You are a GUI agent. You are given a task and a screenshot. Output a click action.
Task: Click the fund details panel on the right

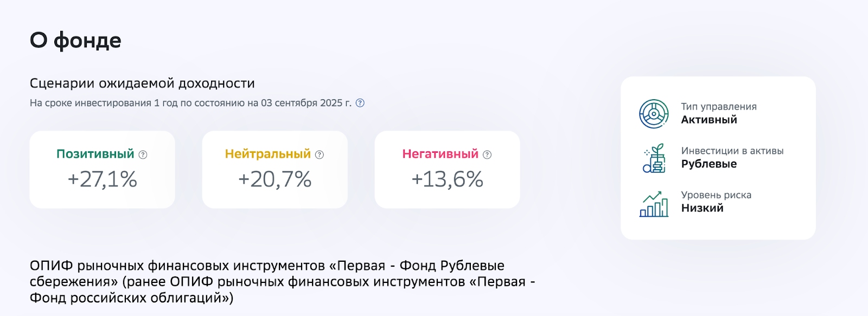[x=719, y=157]
